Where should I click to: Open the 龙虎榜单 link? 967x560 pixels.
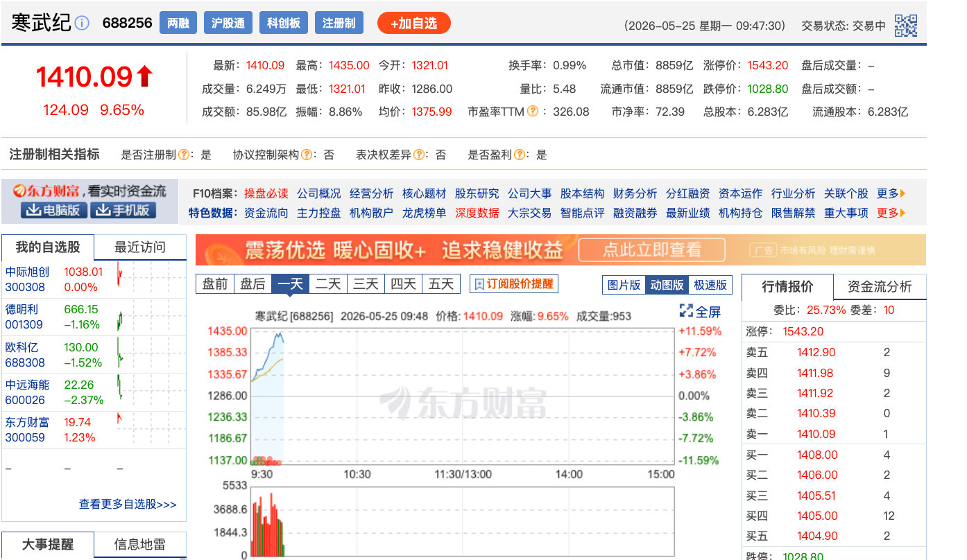[424, 213]
